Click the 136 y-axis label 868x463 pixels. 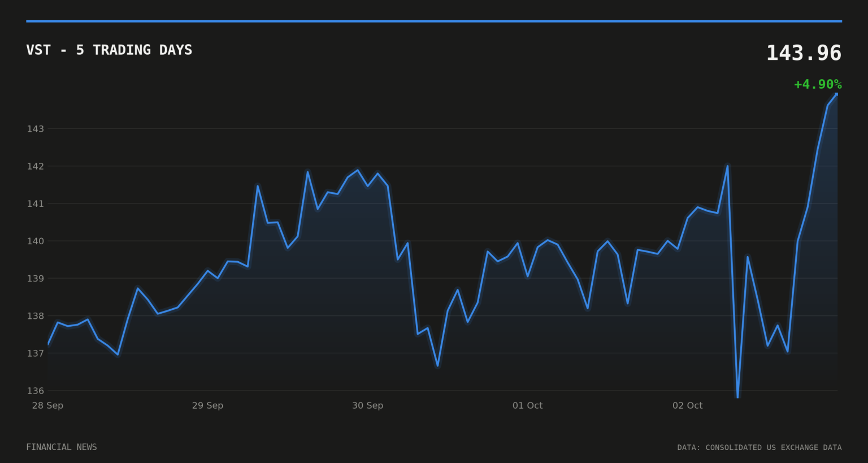coord(35,391)
